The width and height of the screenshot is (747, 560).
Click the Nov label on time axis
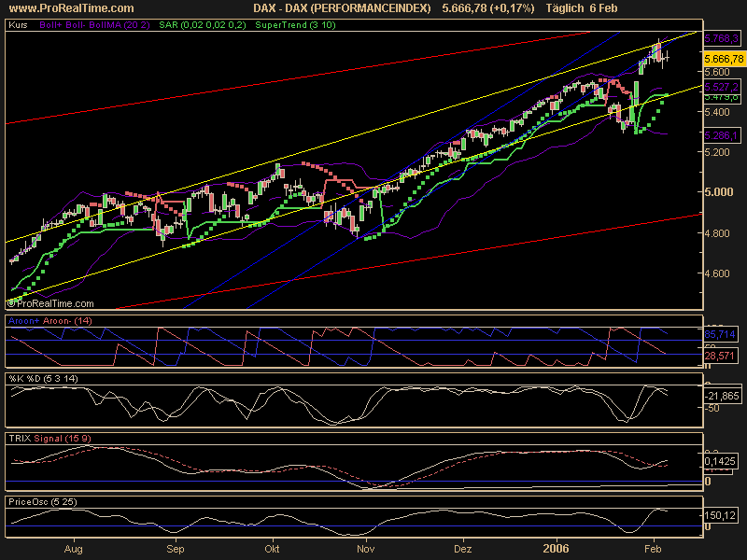(x=365, y=549)
